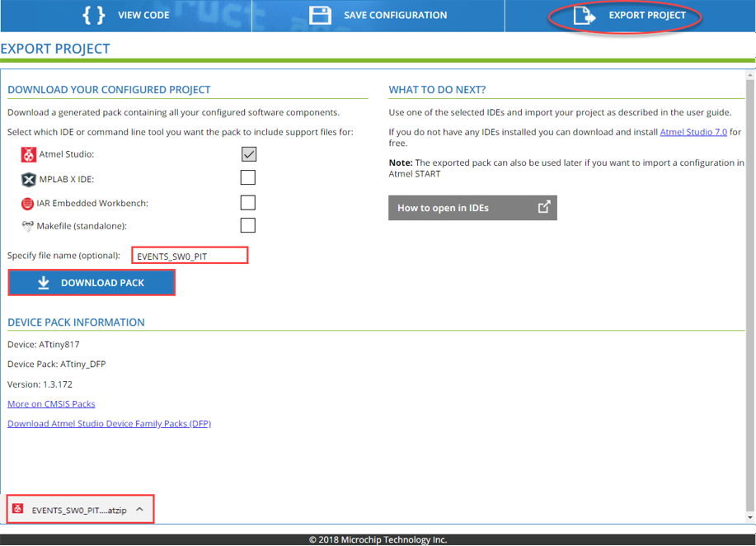Click the View Code curly braces icon
The height and width of the screenshot is (546, 756).
click(93, 15)
